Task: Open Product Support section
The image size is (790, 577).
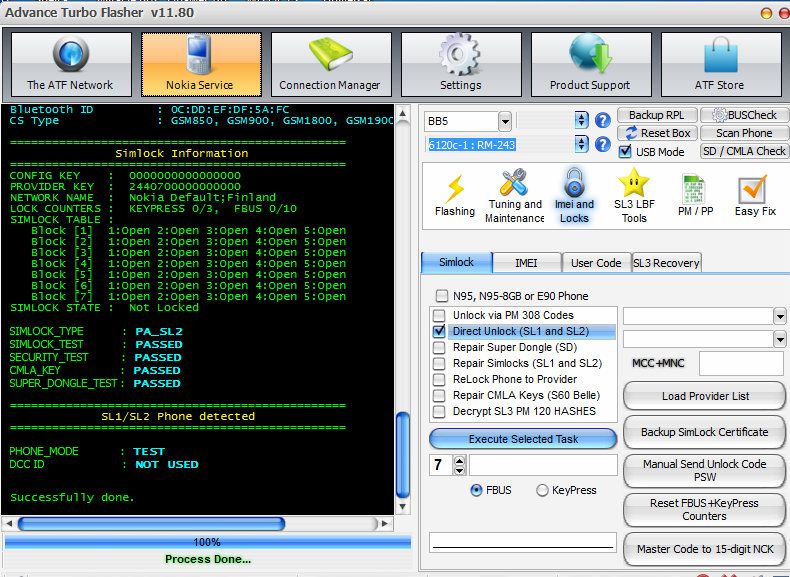Action: (x=590, y=65)
